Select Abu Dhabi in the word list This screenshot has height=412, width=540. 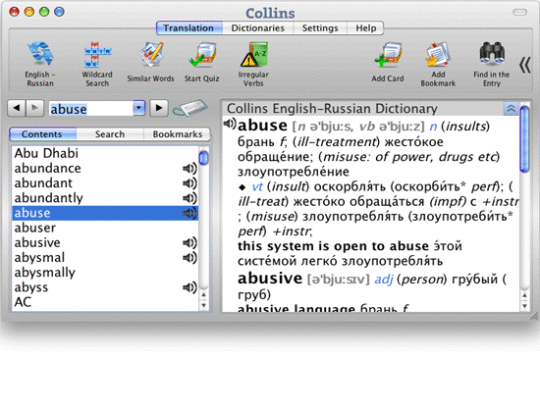105,153
